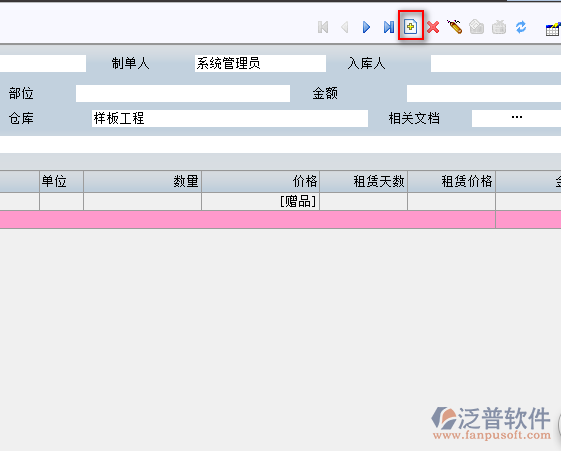Click the first record arrow
This screenshot has height=451, width=561.
pos(323,27)
